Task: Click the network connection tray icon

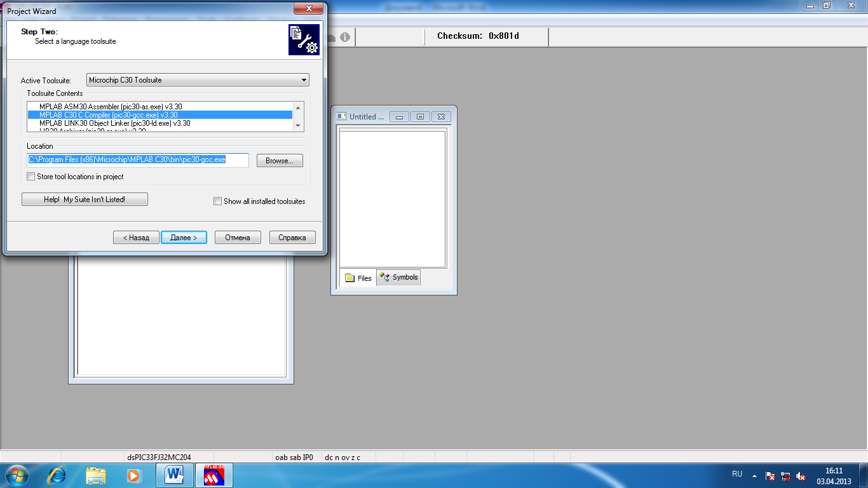Action: (786, 475)
